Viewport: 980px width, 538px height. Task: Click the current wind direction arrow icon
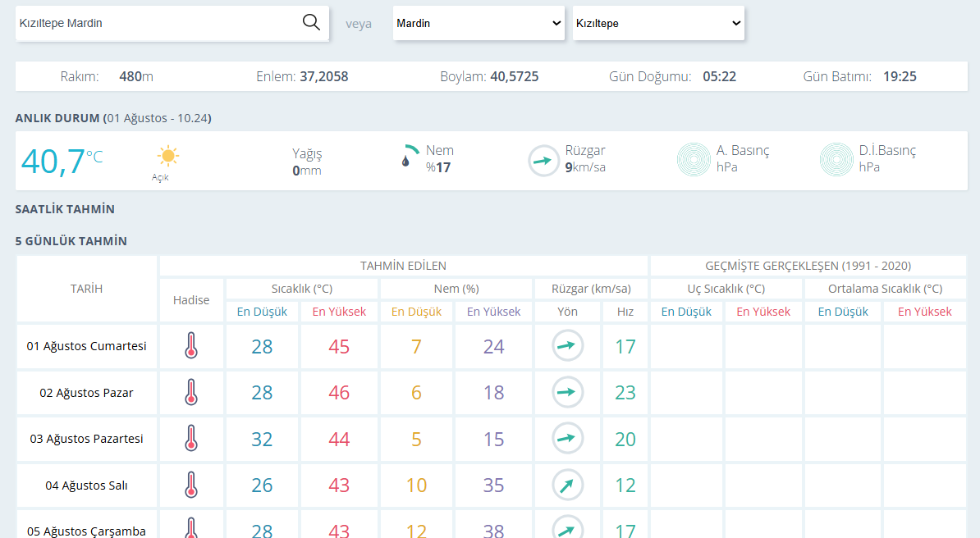(x=543, y=161)
